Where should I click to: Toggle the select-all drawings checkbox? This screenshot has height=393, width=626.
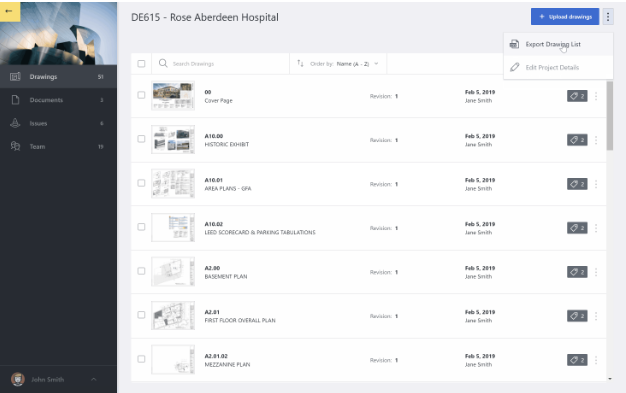[x=141, y=64]
